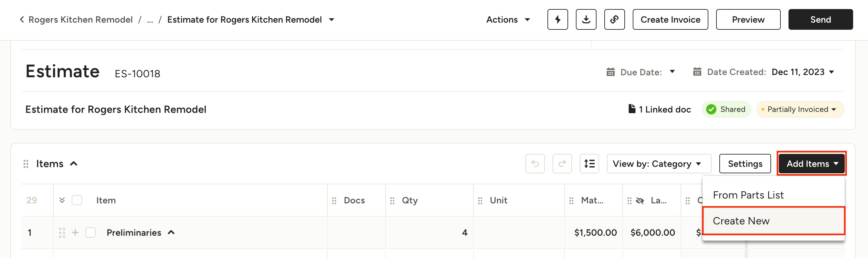The width and height of the screenshot is (868, 258).
Task: Open the Date Created date picker
Action: coord(802,72)
